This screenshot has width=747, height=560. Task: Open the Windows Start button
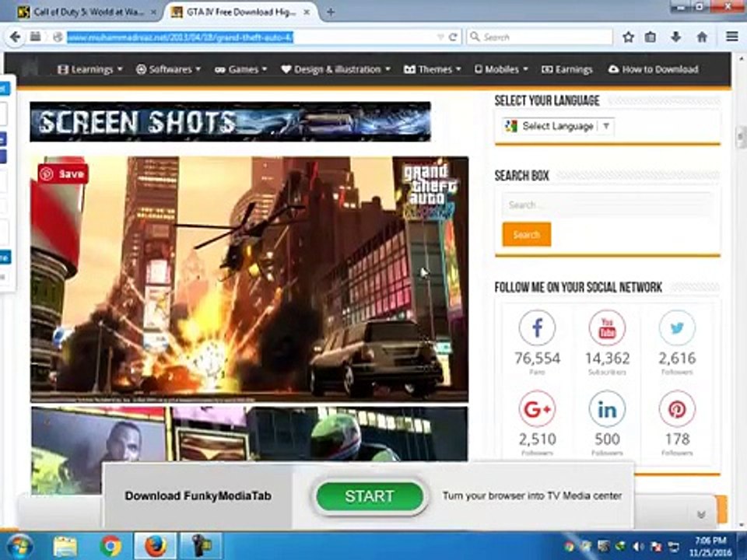pos(18,546)
